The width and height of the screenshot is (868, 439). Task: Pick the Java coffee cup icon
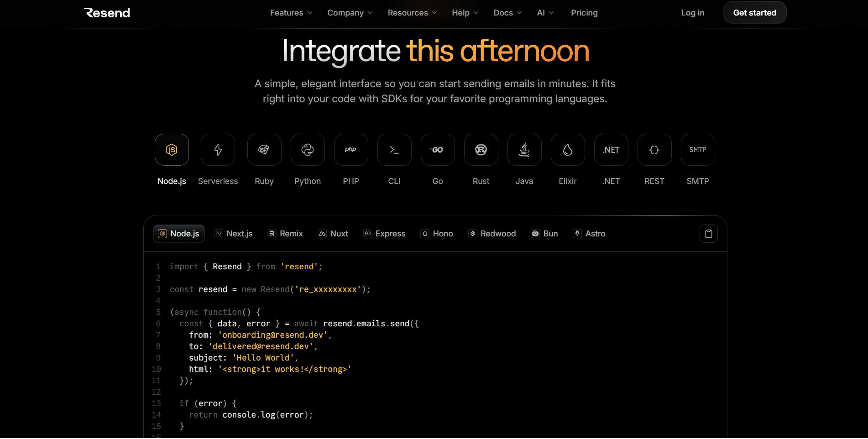[x=524, y=150]
